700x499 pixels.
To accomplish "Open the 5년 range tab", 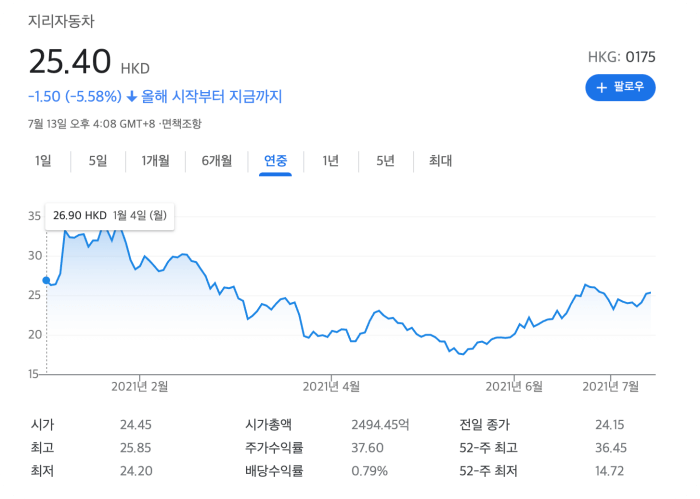I will tap(385, 161).
